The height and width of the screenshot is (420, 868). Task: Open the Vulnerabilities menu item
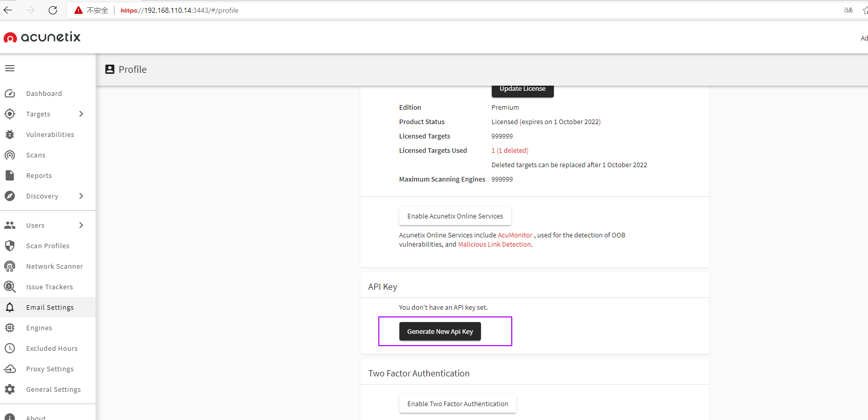pyautogui.click(x=48, y=134)
